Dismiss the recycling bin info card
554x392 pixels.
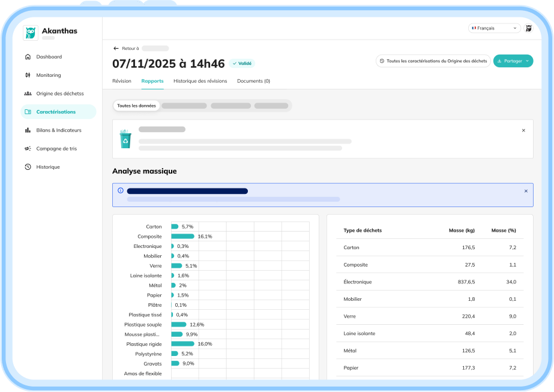click(523, 130)
